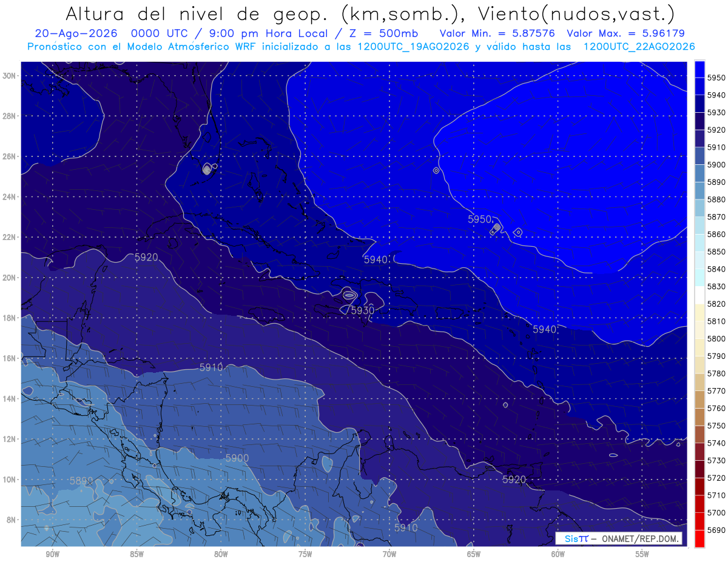728x562 pixels.
Task: Click the latitude axis label 14N
Action: tap(9, 398)
